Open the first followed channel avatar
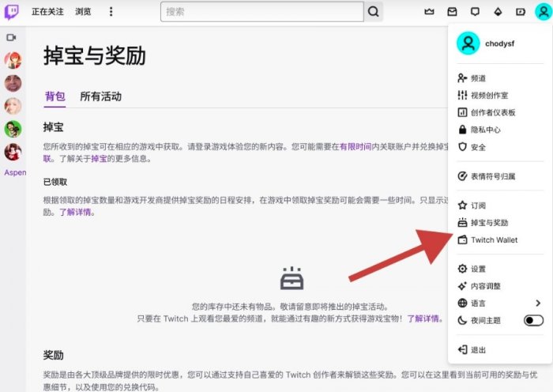 click(x=13, y=60)
